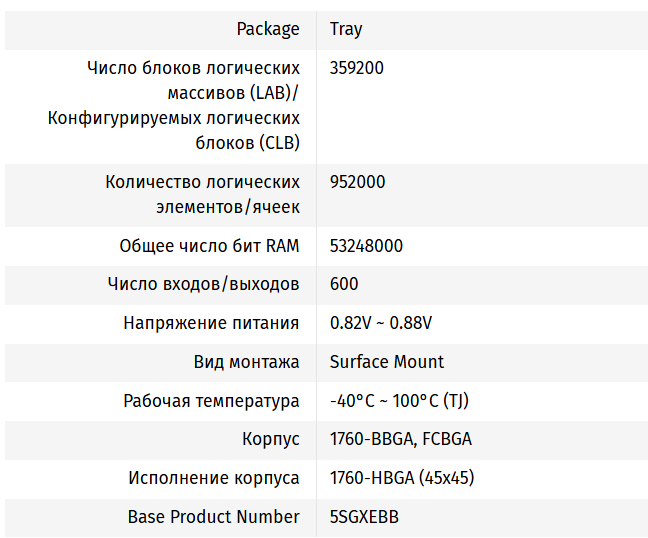The image size is (648, 538).
Task: Select the 1760-BBGA, FCBGA case value
Action: pos(401,439)
